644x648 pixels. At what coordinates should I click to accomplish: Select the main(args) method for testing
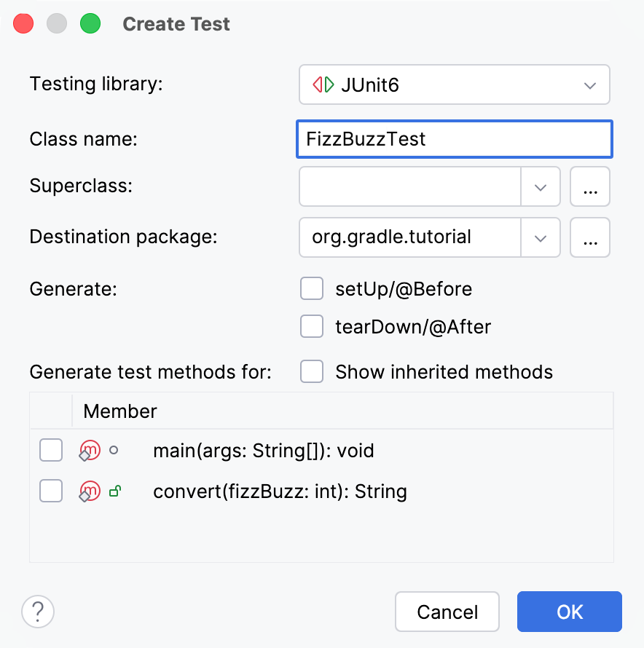[x=51, y=450]
